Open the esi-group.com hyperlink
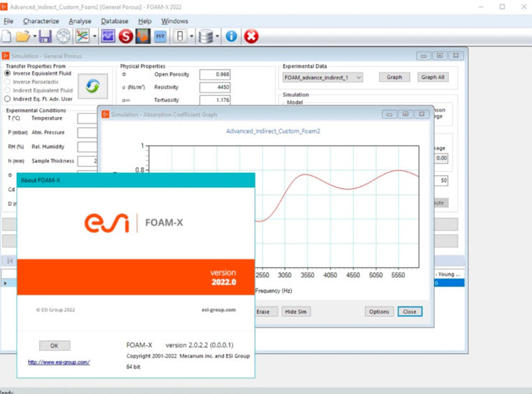 click(59, 362)
